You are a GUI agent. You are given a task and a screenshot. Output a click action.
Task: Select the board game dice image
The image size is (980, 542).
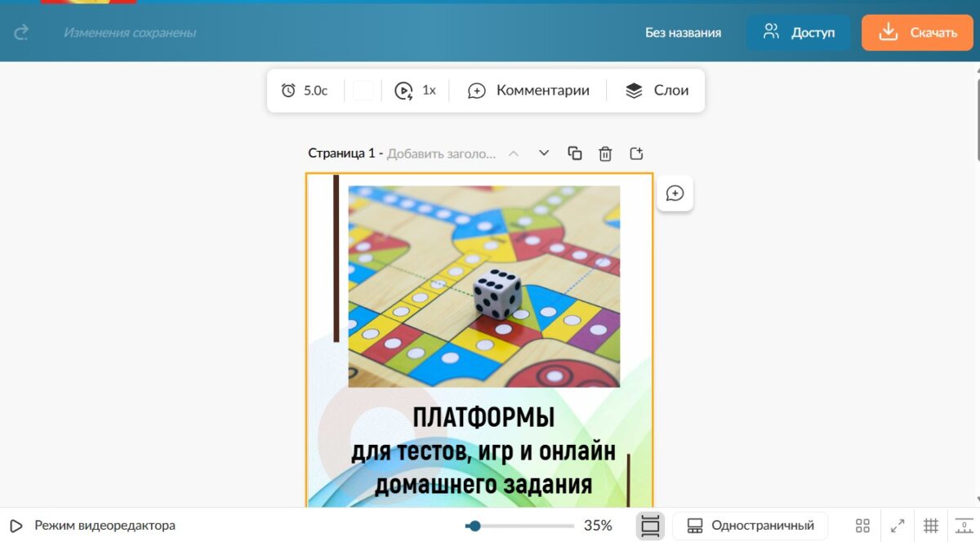point(484,287)
